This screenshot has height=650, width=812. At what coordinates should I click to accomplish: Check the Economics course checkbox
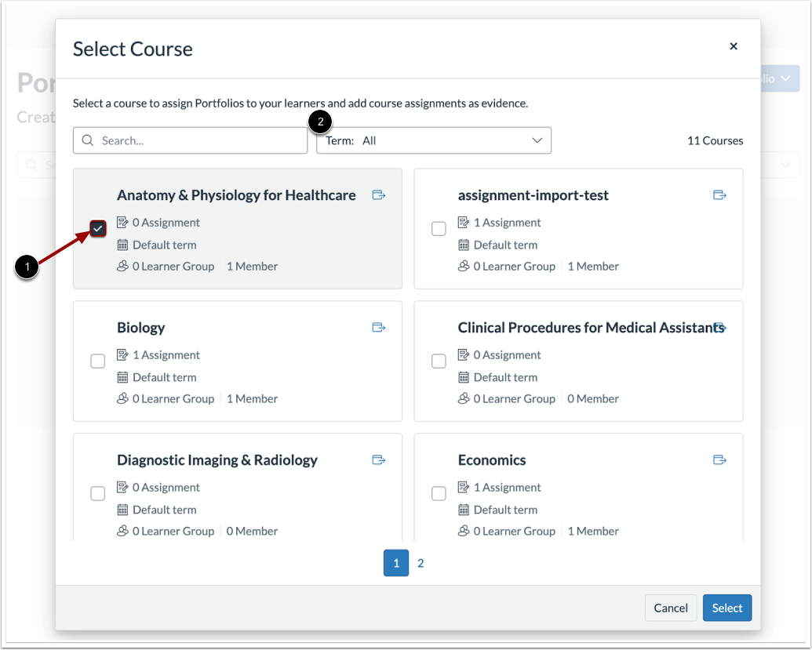438,493
